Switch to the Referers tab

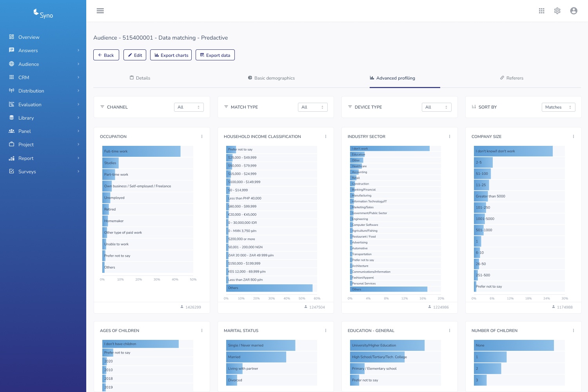[512, 78]
